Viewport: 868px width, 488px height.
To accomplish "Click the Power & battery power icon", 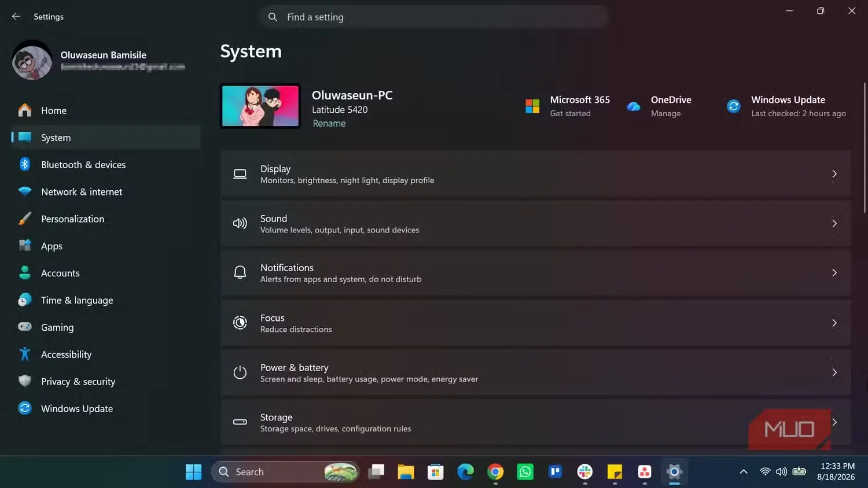I will click(x=240, y=372).
